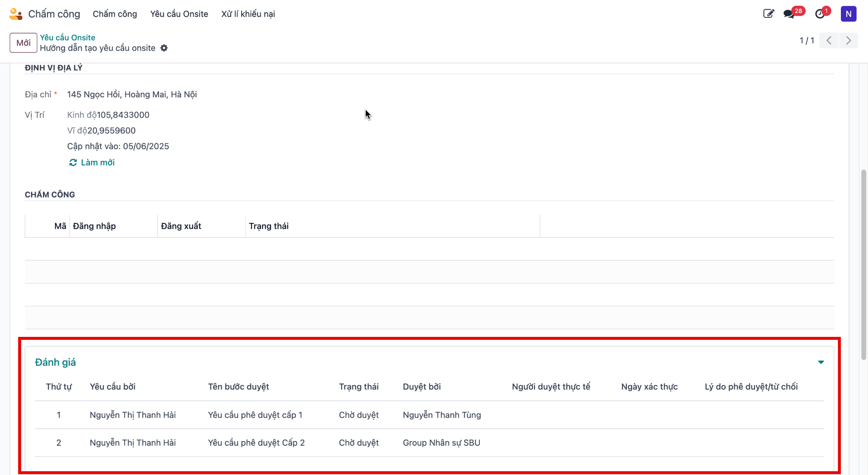The height and width of the screenshot is (475, 868).
Task: Open the Chấm công menu
Action: (115, 14)
